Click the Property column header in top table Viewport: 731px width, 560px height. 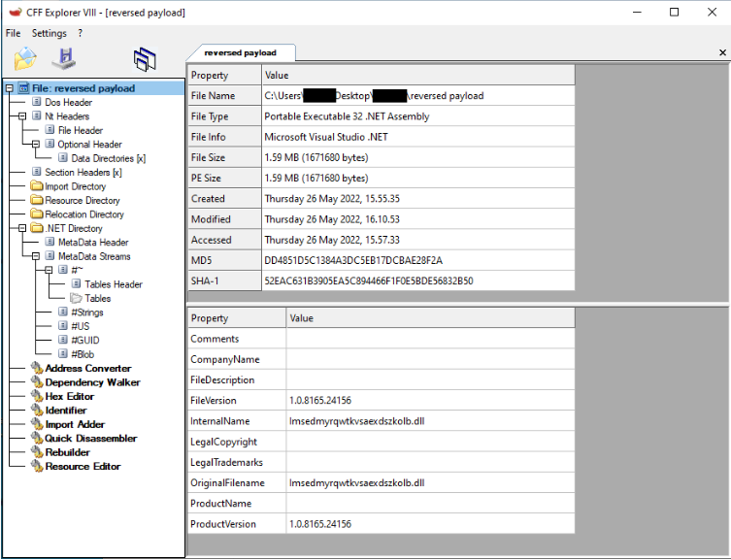click(224, 75)
